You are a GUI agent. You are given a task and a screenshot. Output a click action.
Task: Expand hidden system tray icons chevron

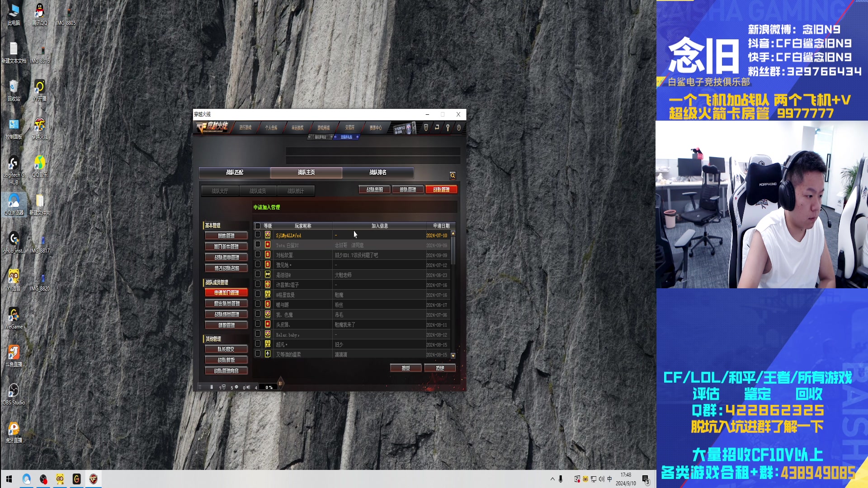click(x=552, y=479)
